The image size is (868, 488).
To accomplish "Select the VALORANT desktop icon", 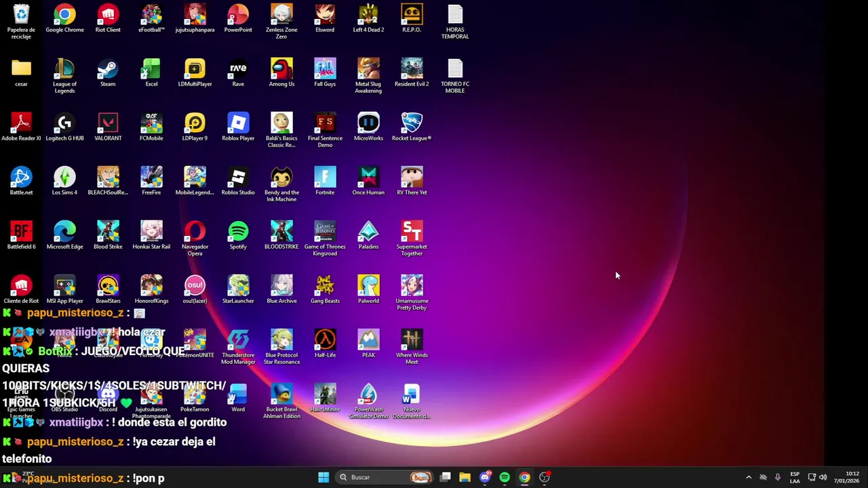I will (x=108, y=127).
